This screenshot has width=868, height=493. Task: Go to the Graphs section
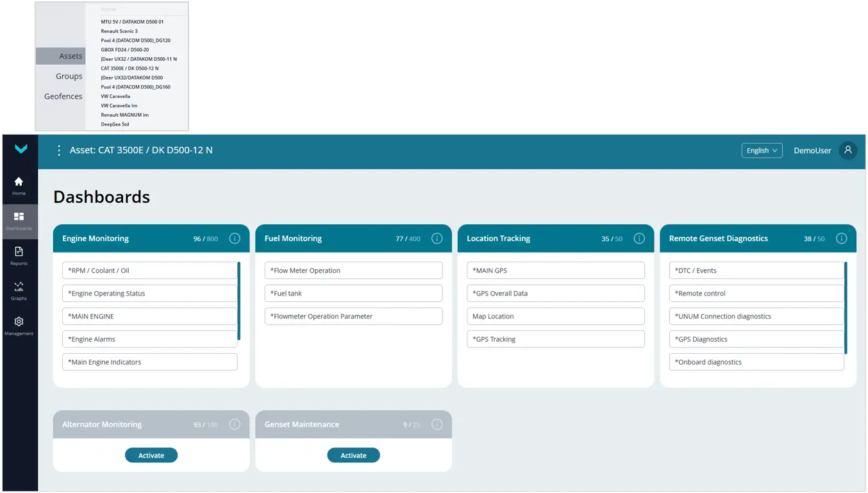(x=19, y=290)
